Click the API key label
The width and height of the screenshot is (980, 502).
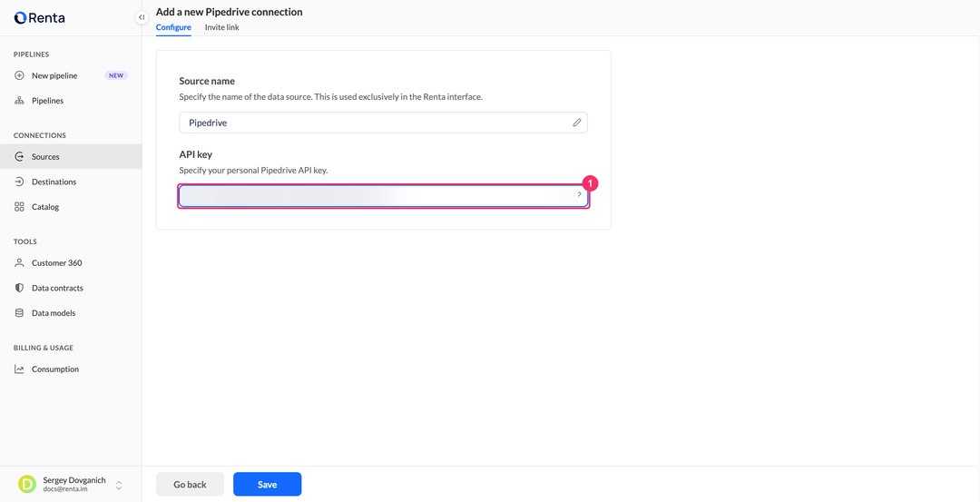tap(196, 155)
